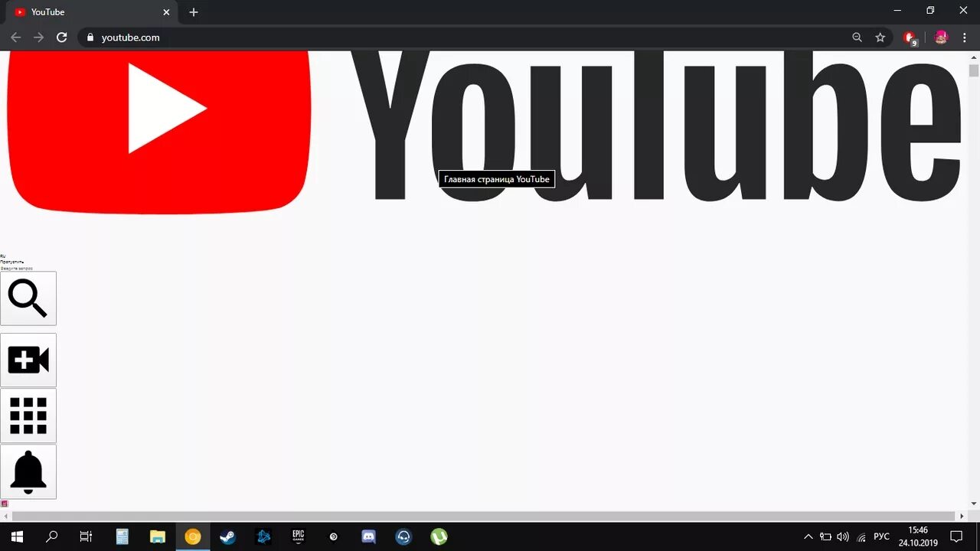The image size is (980, 551).
Task: Open notifications via the bell button
Action: point(28,471)
